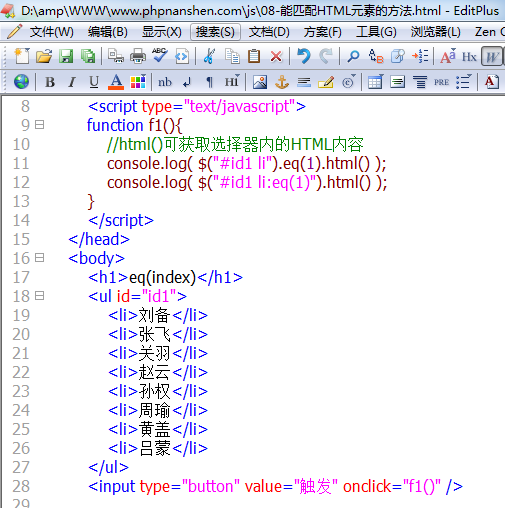This screenshot has width=505, height=508.
Task: Click the text "eq(index)" in the h1 tag
Action: point(162,277)
